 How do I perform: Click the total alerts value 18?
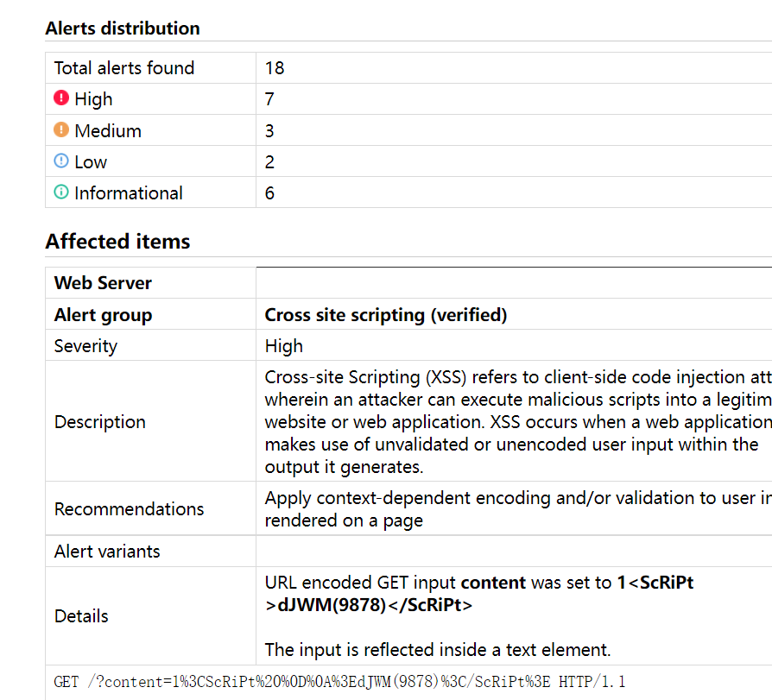[275, 68]
